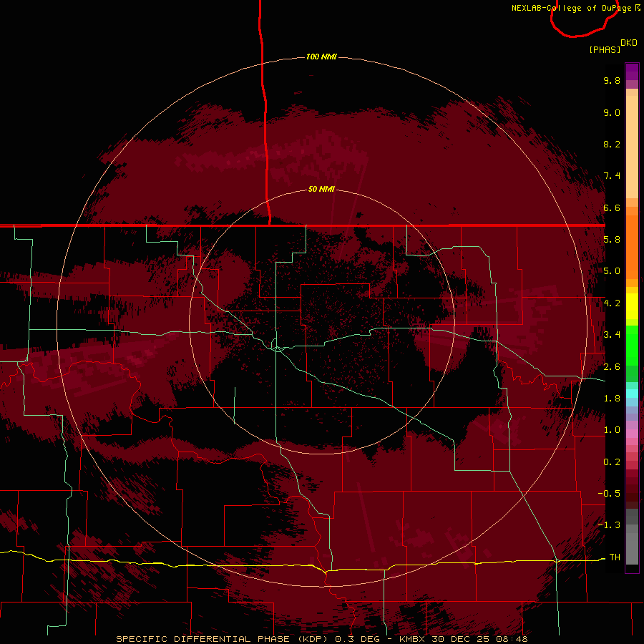Click the 30 DEC 25 08:48 timestamp
The width and height of the screenshot is (644, 644).
(x=479, y=639)
